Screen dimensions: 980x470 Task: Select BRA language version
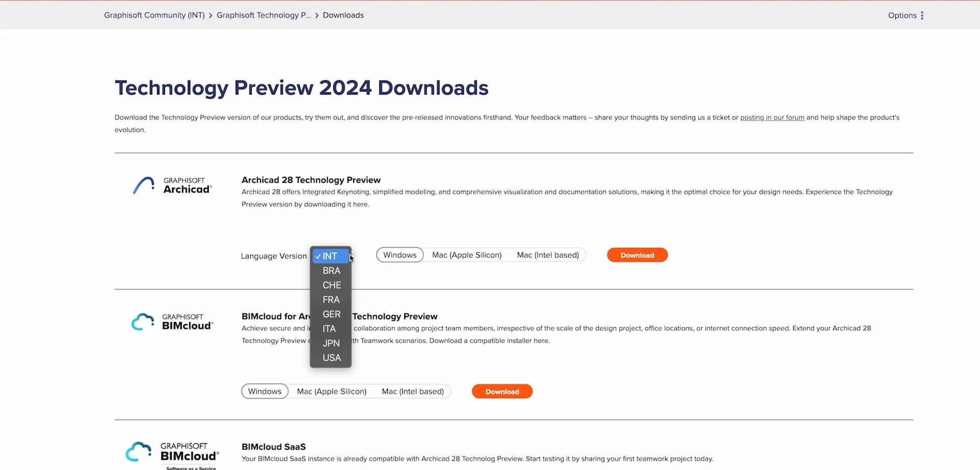pyautogui.click(x=330, y=271)
